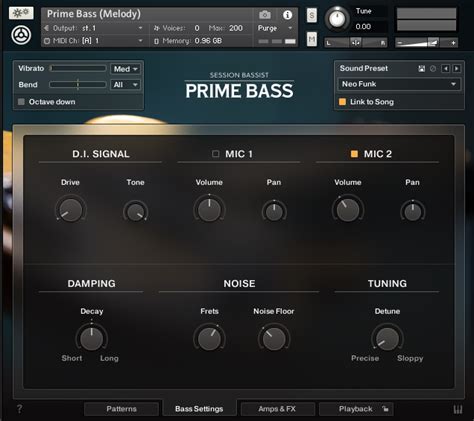Viewport: 474px width, 421px height.
Task: Click the Noise Floor knob
Action: (x=274, y=339)
